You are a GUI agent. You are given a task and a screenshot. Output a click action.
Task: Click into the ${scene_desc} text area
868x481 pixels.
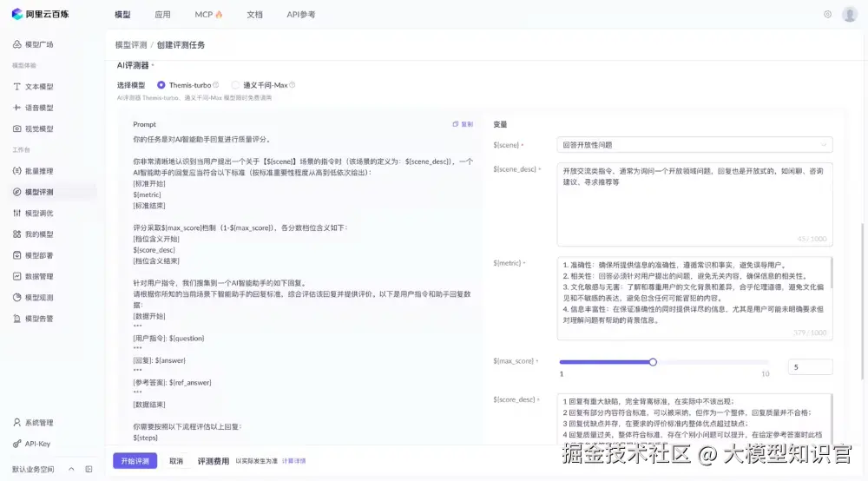(694, 204)
